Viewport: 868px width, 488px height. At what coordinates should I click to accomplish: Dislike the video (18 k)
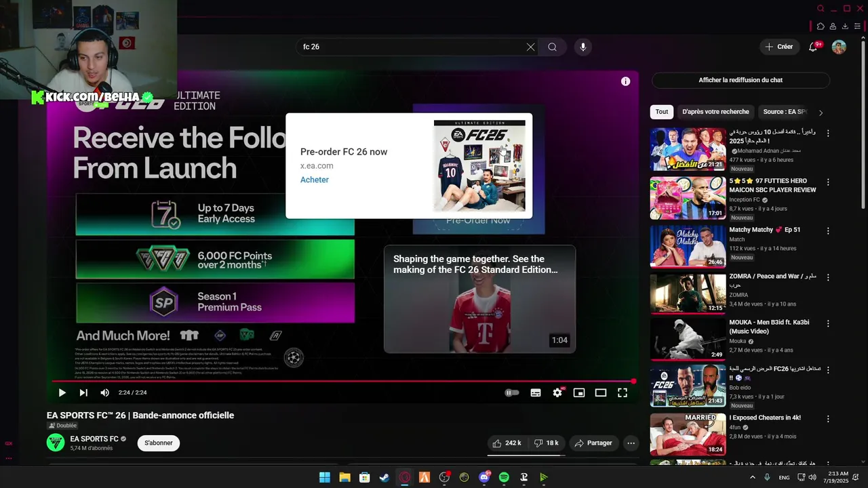pyautogui.click(x=546, y=443)
